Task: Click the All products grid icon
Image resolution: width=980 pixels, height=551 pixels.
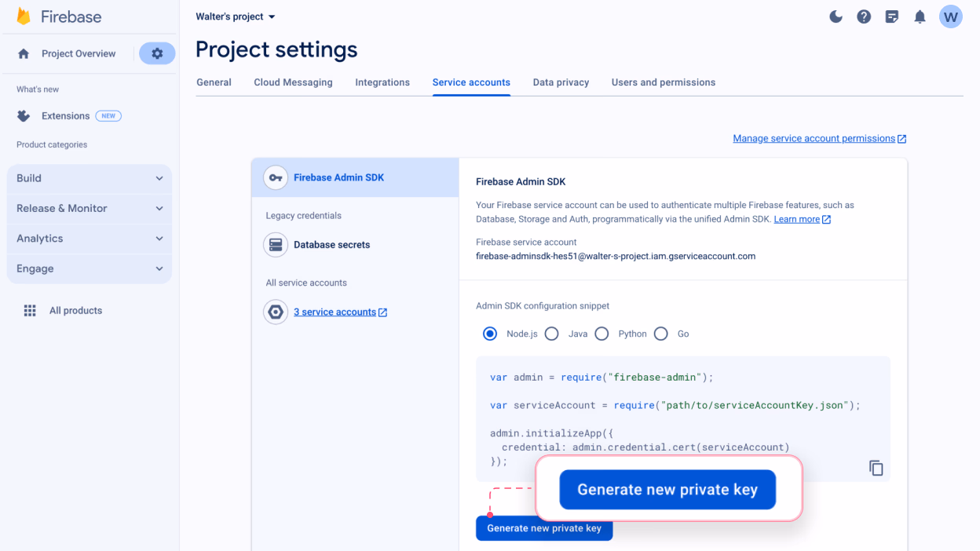Action: (30, 310)
